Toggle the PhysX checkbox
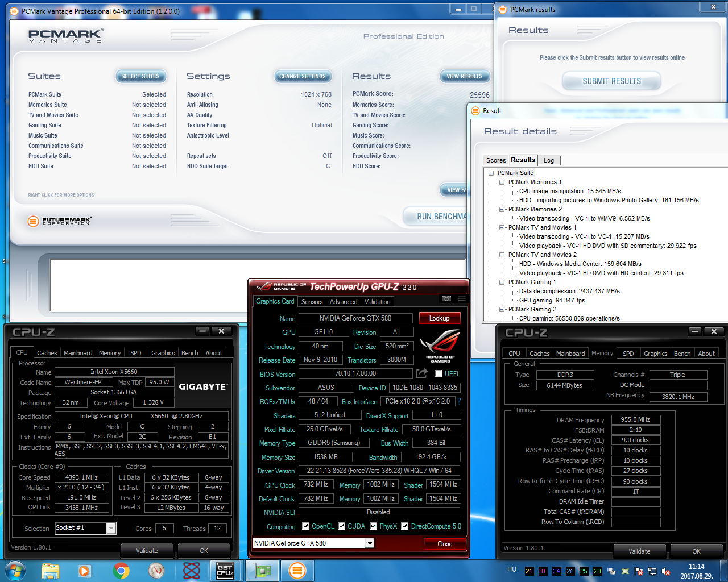This screenshot has height=582, width=728. [374, 526]
